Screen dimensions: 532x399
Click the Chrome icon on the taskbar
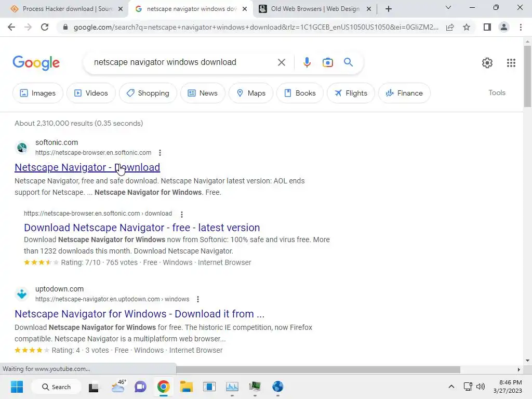click(163, 387)
